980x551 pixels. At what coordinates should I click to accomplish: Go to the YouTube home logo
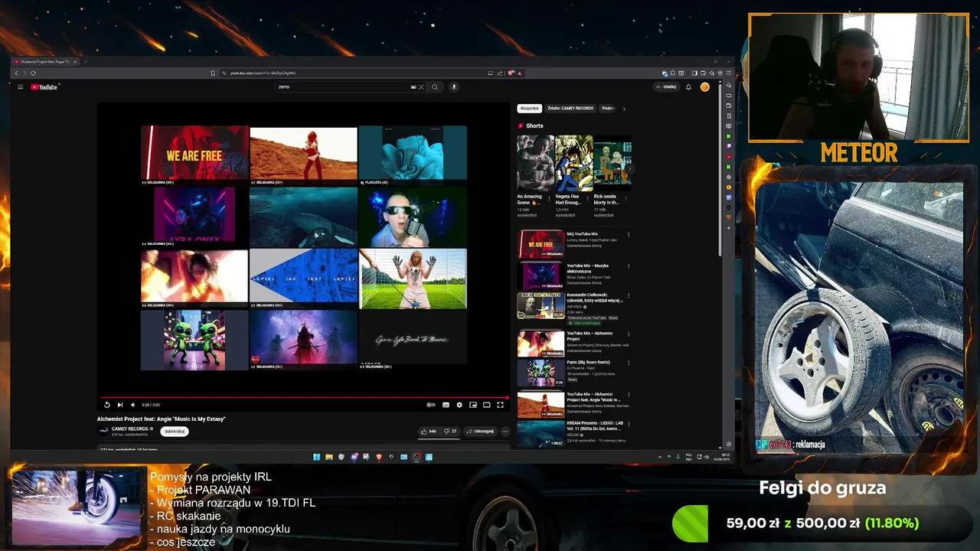point(44,86)
